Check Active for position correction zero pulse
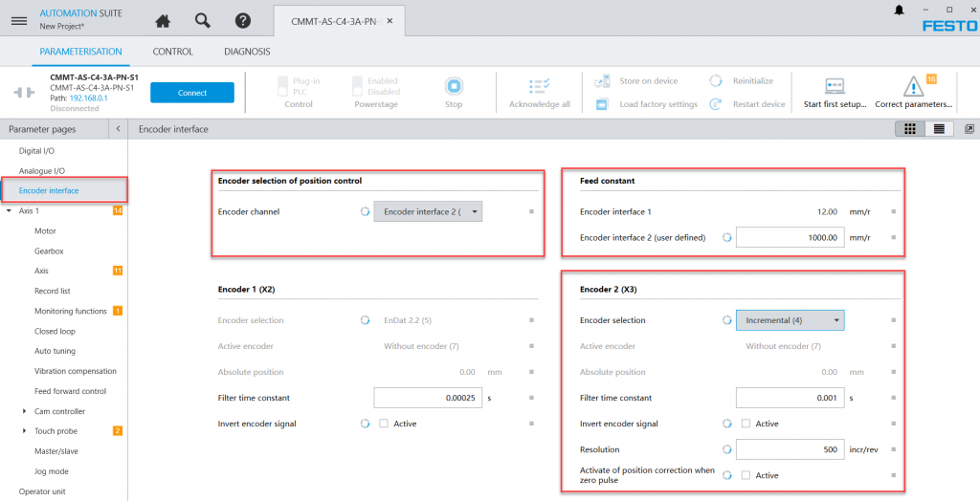This screenshot has width=980, height=501. click(x=746, y=475)
